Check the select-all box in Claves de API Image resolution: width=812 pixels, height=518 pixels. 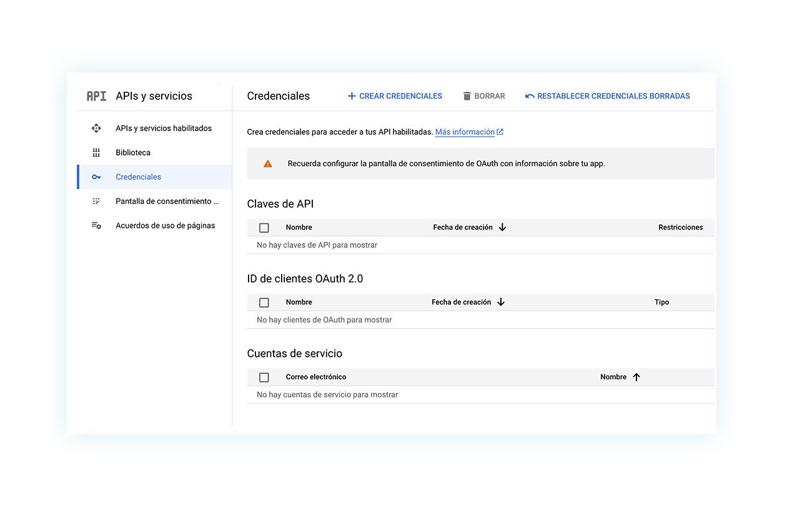pos(264,228)
